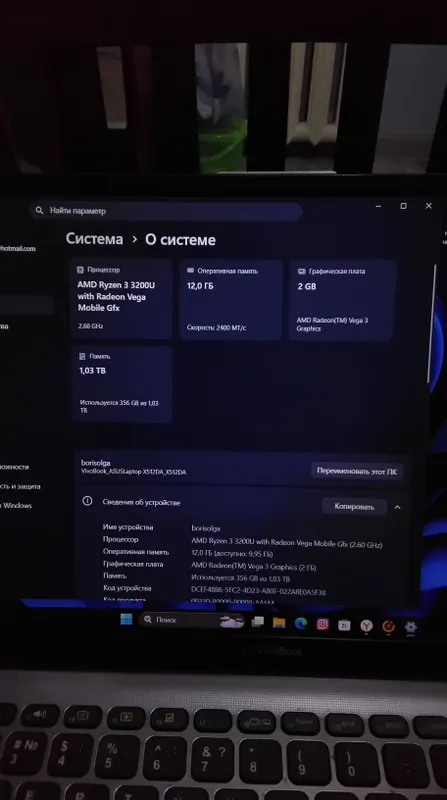Screen dimensions: 447x800
Task: Open Microsoft Store from the taskbar
Action: click(x=344, y=625)
